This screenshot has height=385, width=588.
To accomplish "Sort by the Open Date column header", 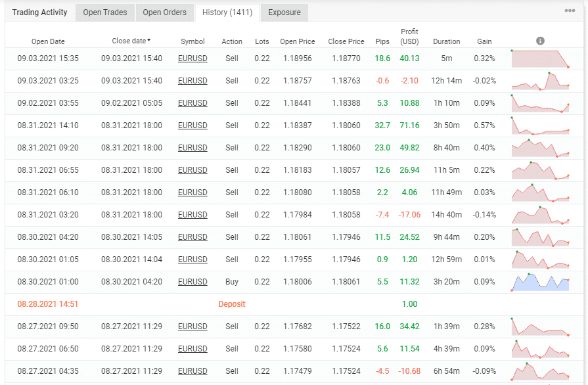I will click(48, 41).
